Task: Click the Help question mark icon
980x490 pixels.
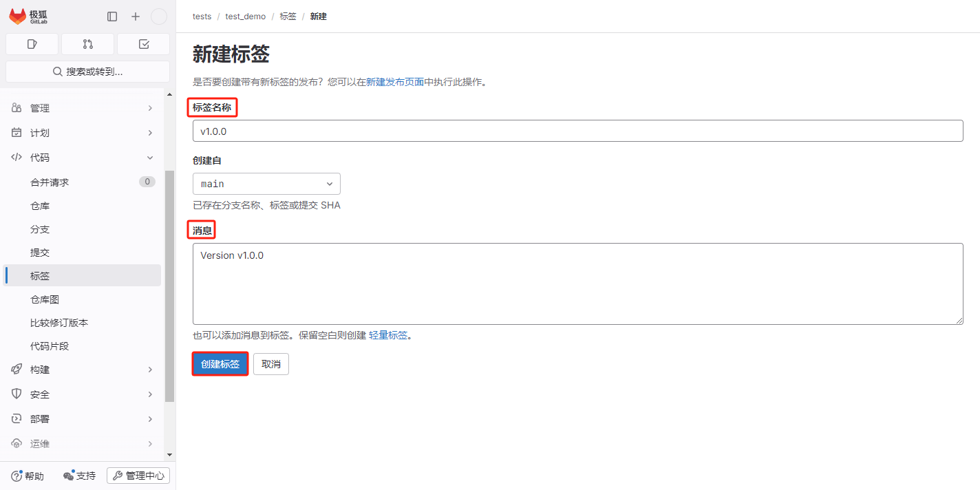Action: (17, 476)
